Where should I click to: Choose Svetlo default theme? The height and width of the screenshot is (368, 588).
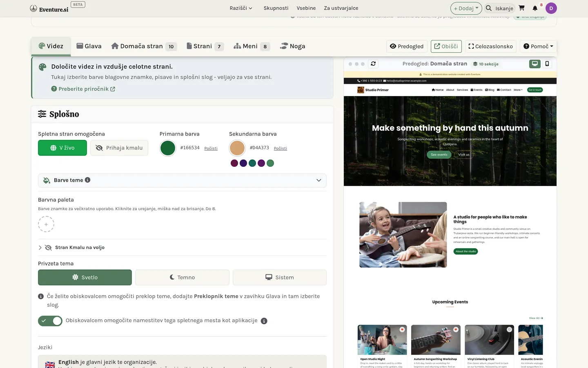[x=85, y=277]
